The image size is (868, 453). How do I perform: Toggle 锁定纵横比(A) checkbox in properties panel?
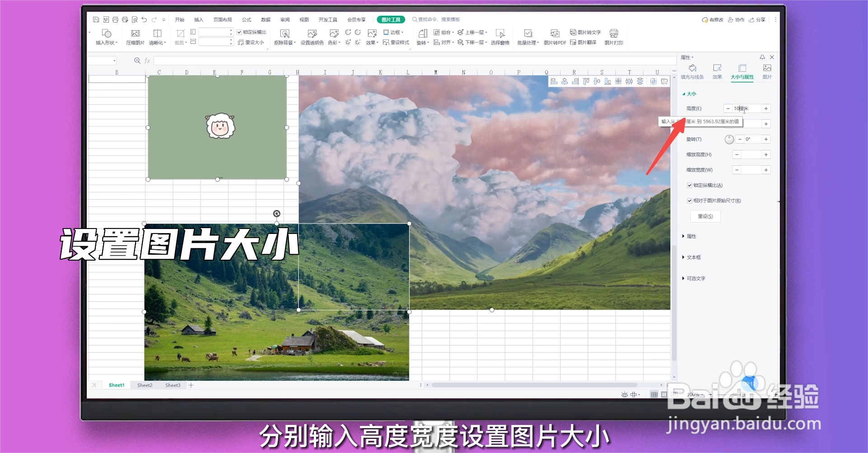pyautogui.click(x=689, y=185)
